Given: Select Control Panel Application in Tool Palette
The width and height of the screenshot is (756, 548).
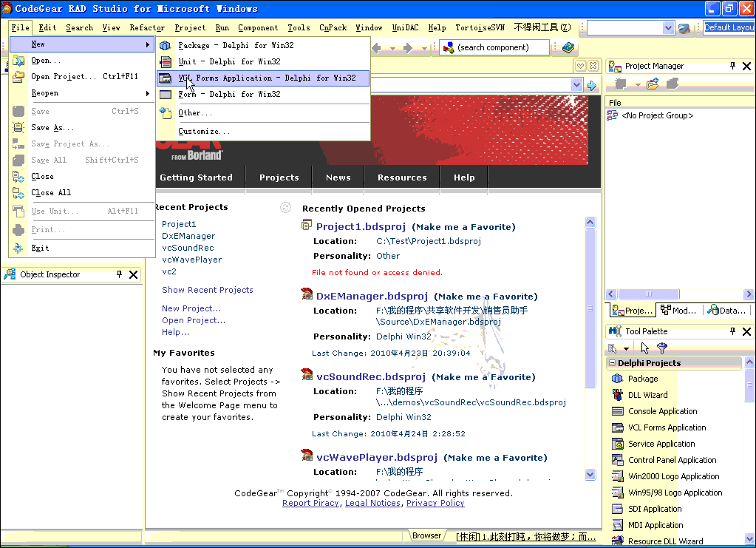Looking at the screenshot, I should pos(672,460).
